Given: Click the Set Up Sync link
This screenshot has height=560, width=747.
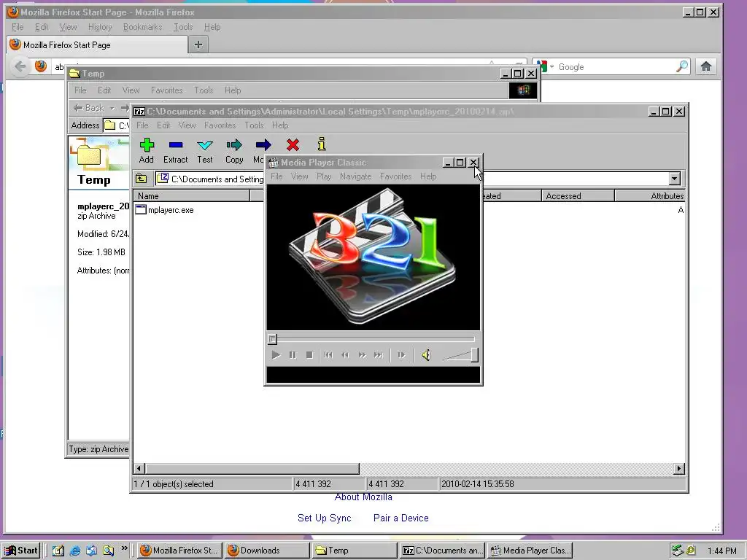Looking at the screenshot, I should pos(325,518).
